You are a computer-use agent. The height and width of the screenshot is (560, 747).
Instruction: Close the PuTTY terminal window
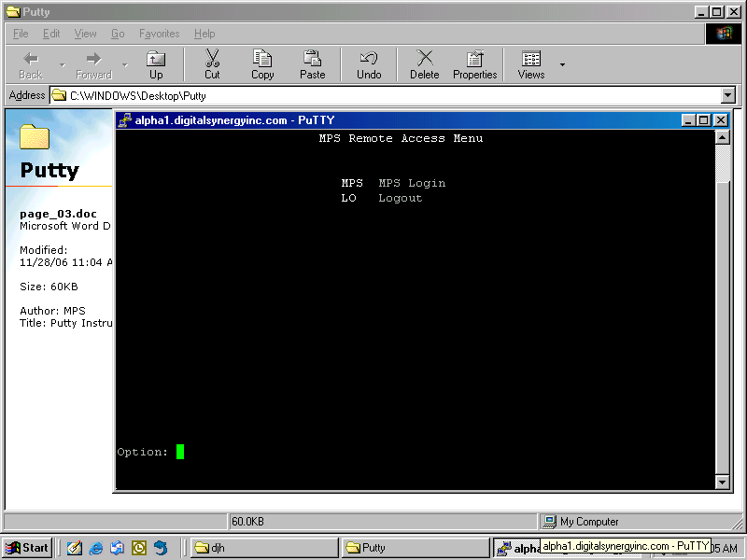pos(721,120)
